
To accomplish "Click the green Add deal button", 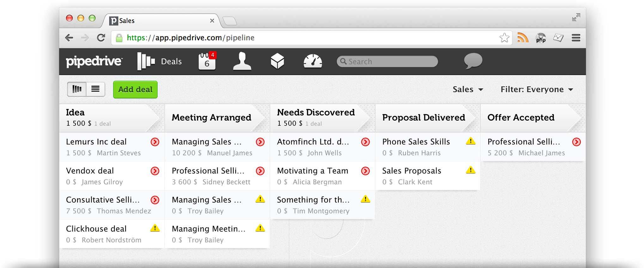I will [135, 89].
